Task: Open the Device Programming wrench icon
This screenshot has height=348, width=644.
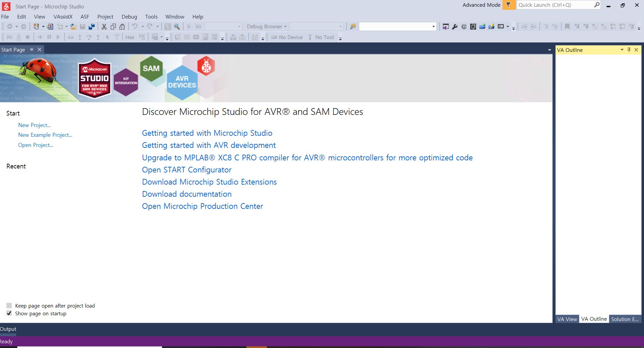Action: pos(455,27)
